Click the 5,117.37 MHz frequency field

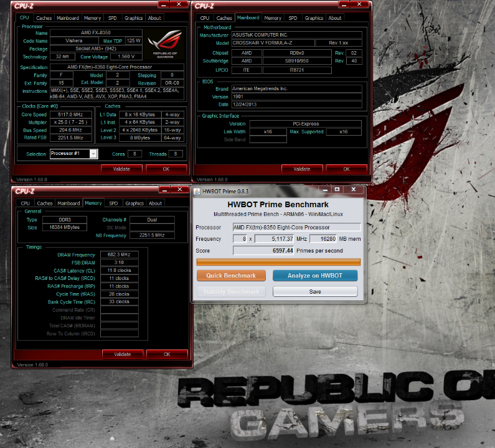tap(274, 239)
